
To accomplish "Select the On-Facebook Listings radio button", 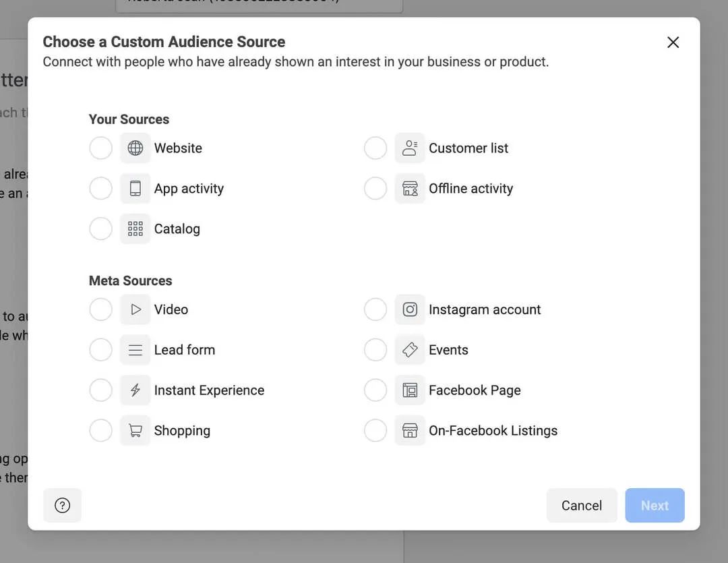I will (x=375, y=431).
